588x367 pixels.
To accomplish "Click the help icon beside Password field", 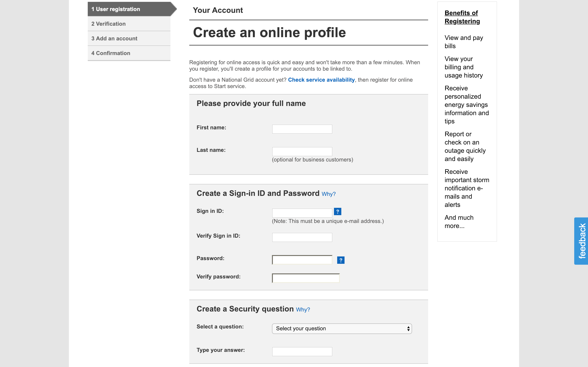I will pyautogui.click(x=341, y=260).
